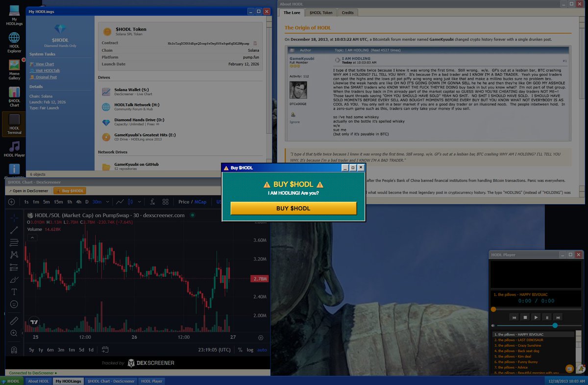Image resolution: width=588 pixels, height=385 pixels.
Task: Open chart settings gear by time axis
Action: (x=261, y=337)
